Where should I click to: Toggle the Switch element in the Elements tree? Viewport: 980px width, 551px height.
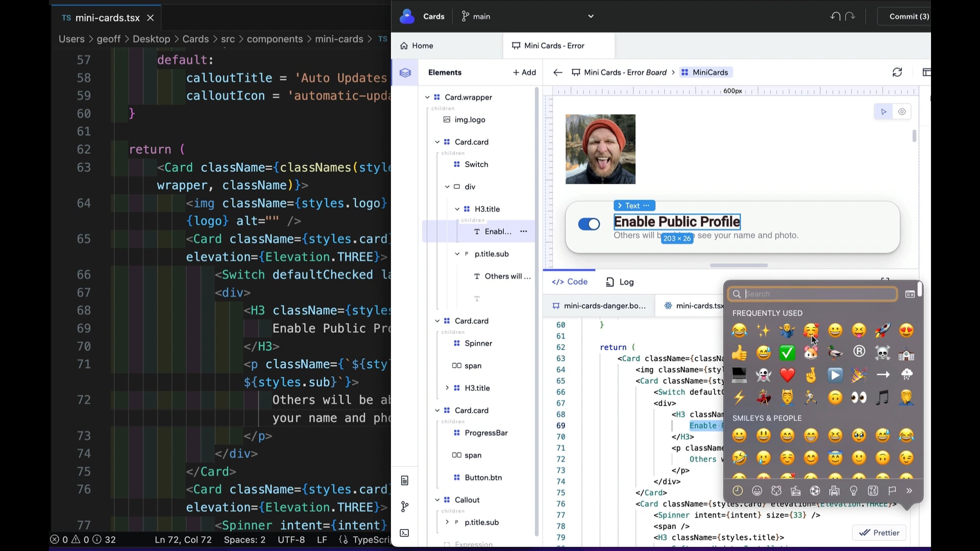point(476,164)
